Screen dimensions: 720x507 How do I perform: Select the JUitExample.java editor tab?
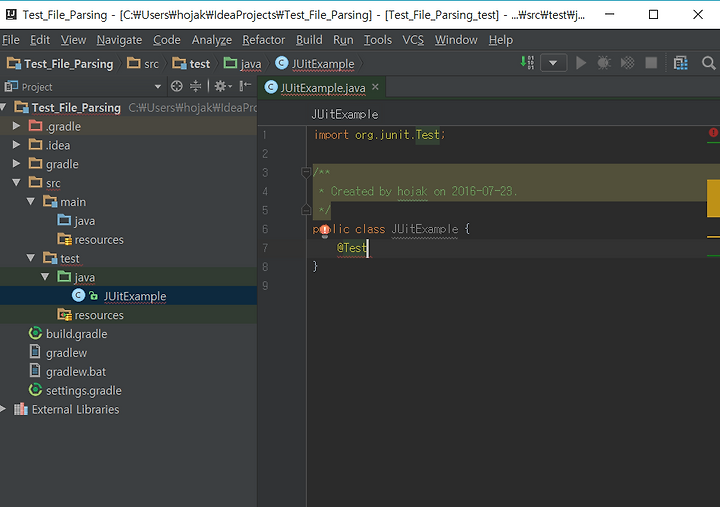322,87
